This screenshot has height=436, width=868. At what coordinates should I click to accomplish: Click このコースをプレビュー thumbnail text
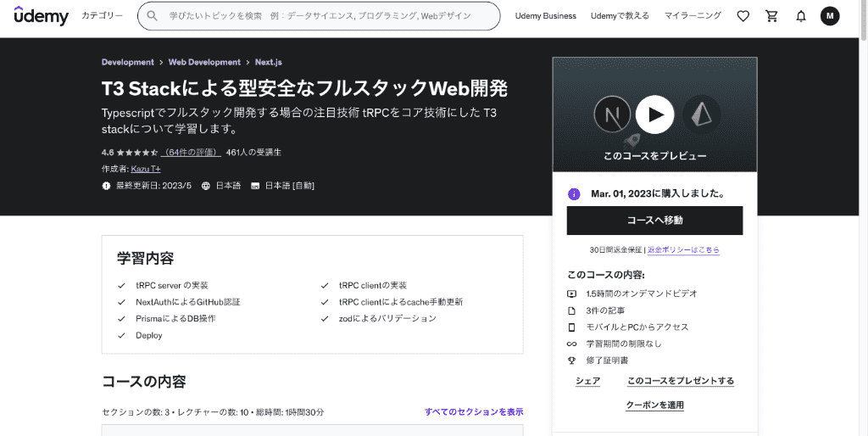(655, 156)
